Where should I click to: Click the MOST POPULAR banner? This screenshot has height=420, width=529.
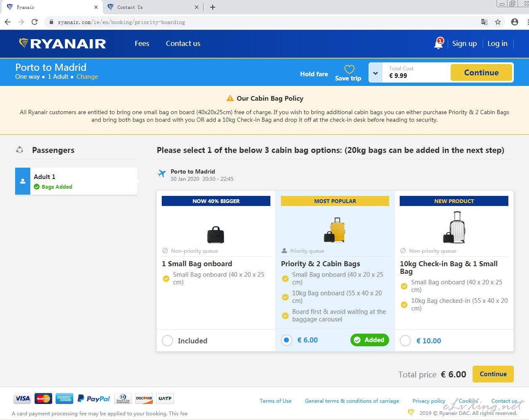pos(335,201)
